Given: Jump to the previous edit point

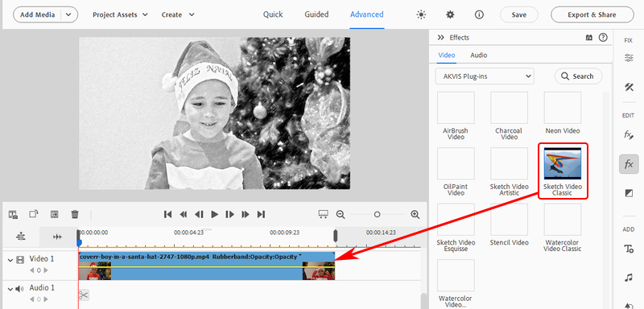Looking at the screenshot, I should (167, 214).
